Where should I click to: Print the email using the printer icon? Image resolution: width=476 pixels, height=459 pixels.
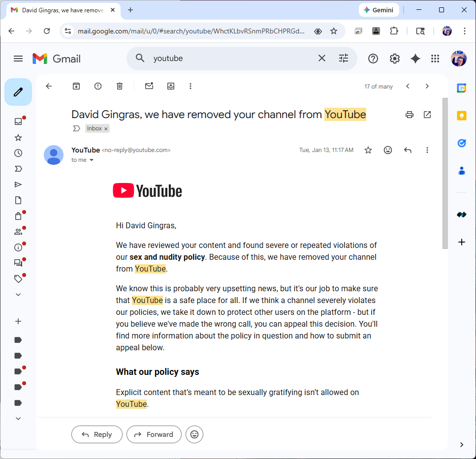pyautogui.click(x=409, y=115)
